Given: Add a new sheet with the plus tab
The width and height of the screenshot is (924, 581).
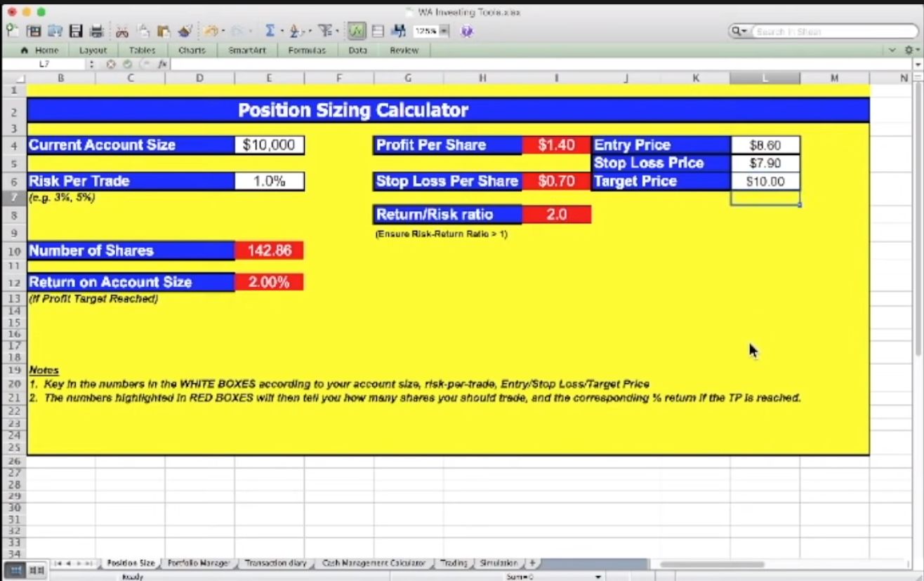Looking at the screenshot, I should [x=532, y=563].
